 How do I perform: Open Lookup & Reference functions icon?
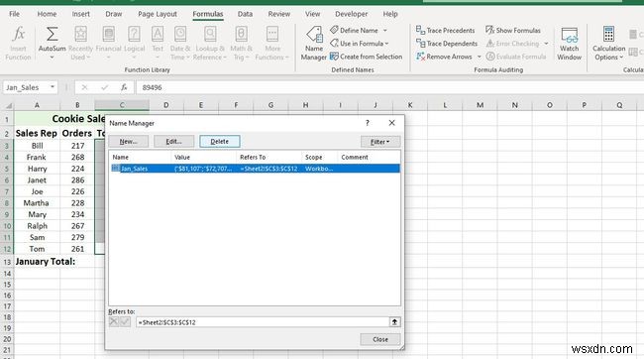coord(210,34)
